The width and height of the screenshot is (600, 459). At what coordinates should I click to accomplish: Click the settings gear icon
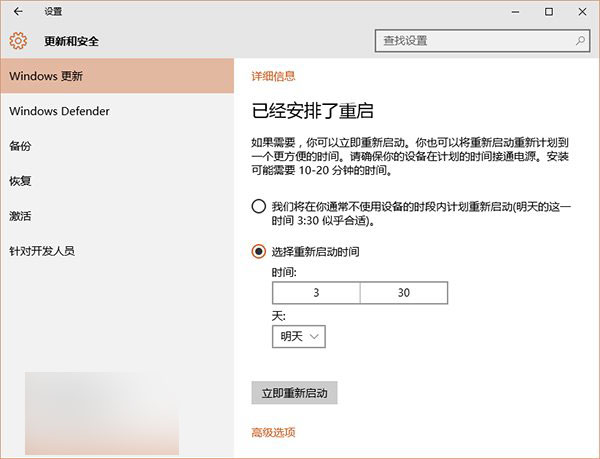(17, 41)
